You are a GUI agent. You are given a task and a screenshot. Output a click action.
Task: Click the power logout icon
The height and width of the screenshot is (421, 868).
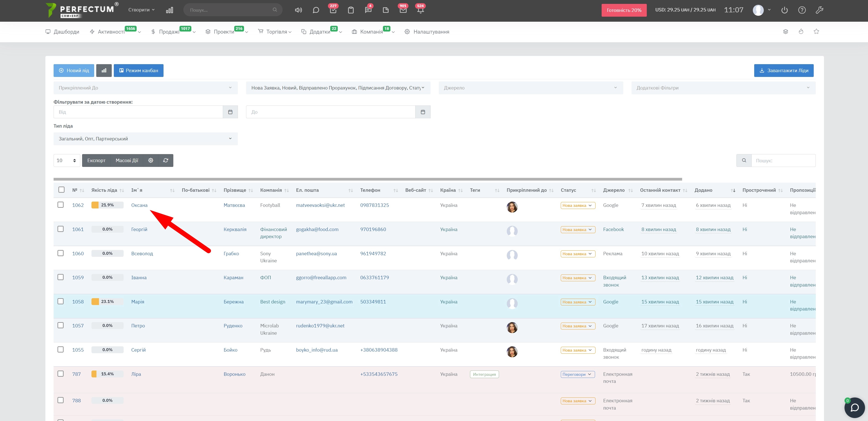(785, 10)
